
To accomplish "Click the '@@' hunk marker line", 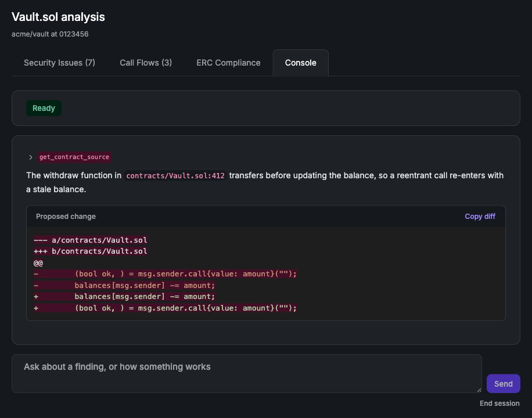I will coord(38,263).
